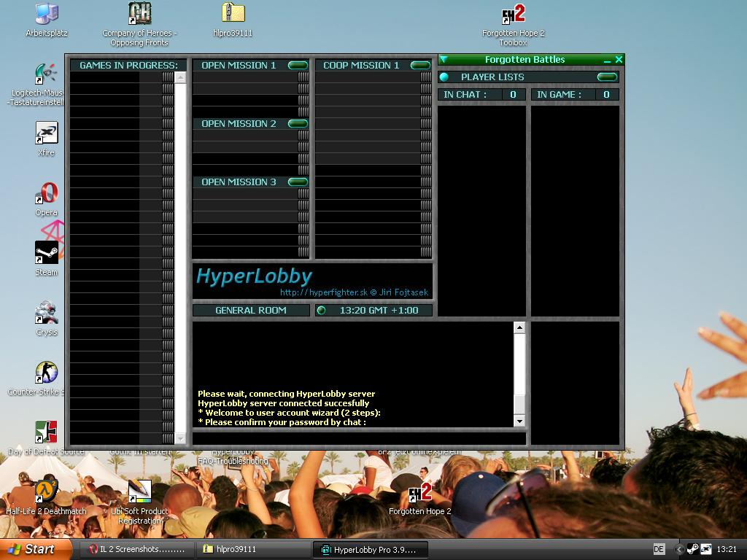Image resolution: width=747 pixels, height=560 pixels.
Task: Toggle the Open Mission 3 pill switch
Action: point(298,182)
